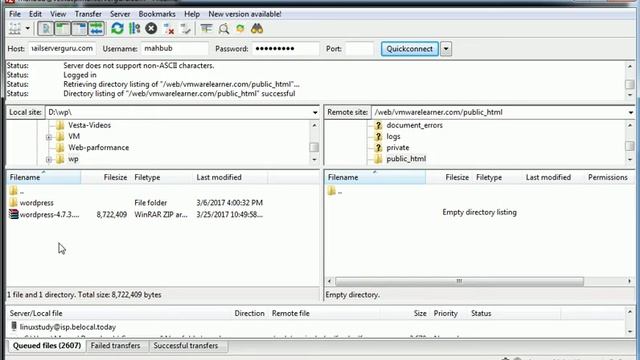Toggle the transfer queue display
Image resolution: width=640 pixels, height=360 pixels.
96,29
